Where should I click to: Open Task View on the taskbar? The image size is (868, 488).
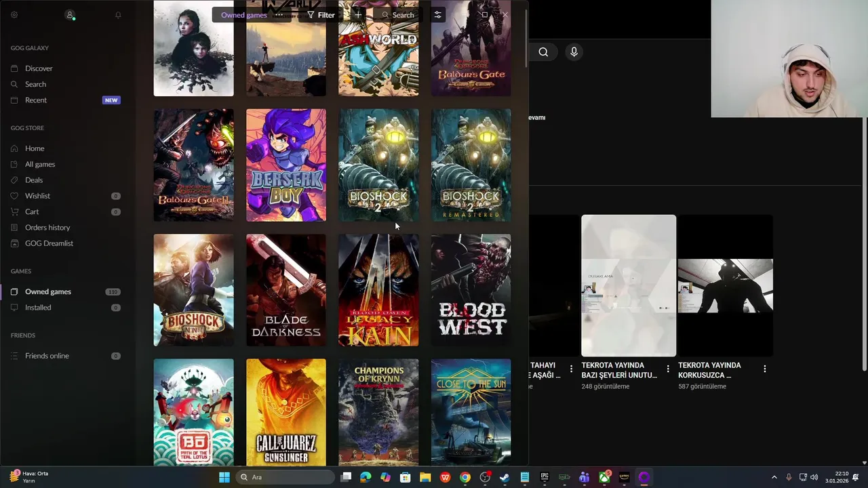pos(346,477)
